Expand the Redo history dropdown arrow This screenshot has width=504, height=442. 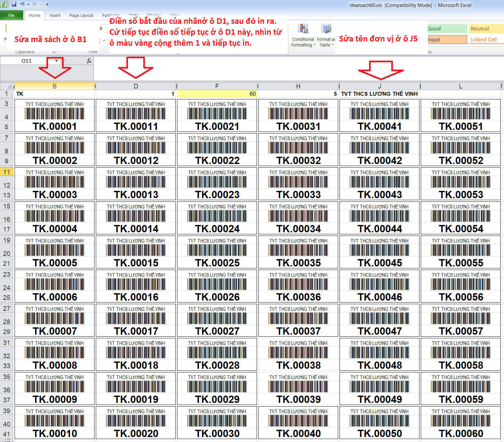(x=40, y=5)
